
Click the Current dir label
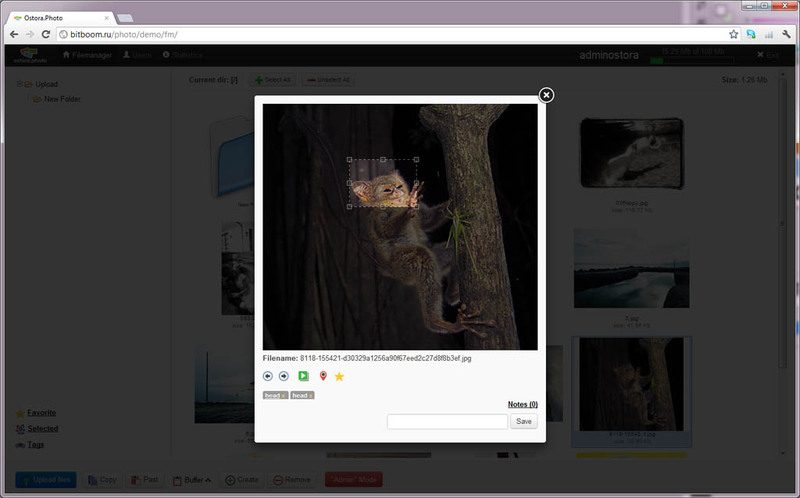[x=213, y=80]
